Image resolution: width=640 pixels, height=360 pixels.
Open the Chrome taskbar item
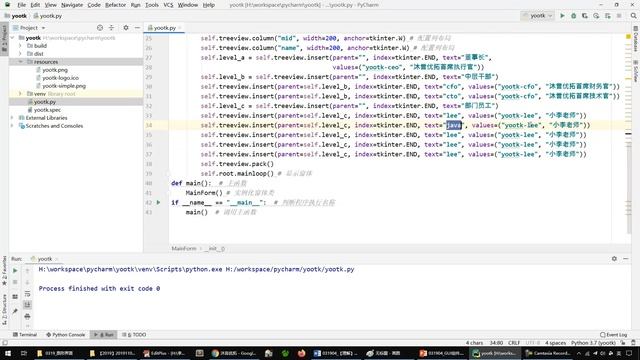click(234, 353)
